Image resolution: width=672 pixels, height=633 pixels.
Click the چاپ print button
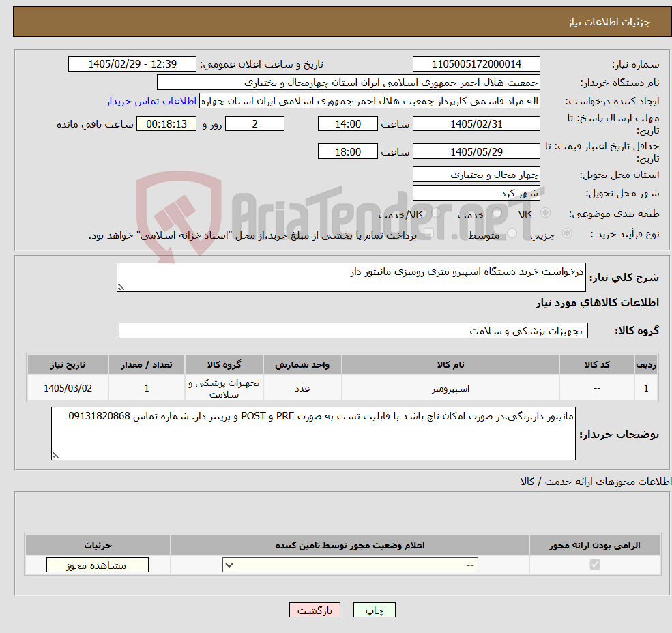374,610
